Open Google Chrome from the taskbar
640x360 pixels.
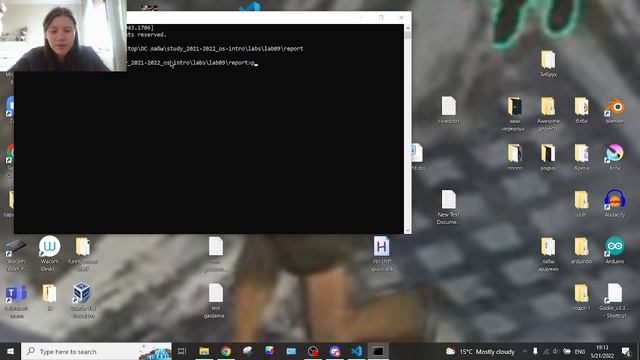point(226,351)
